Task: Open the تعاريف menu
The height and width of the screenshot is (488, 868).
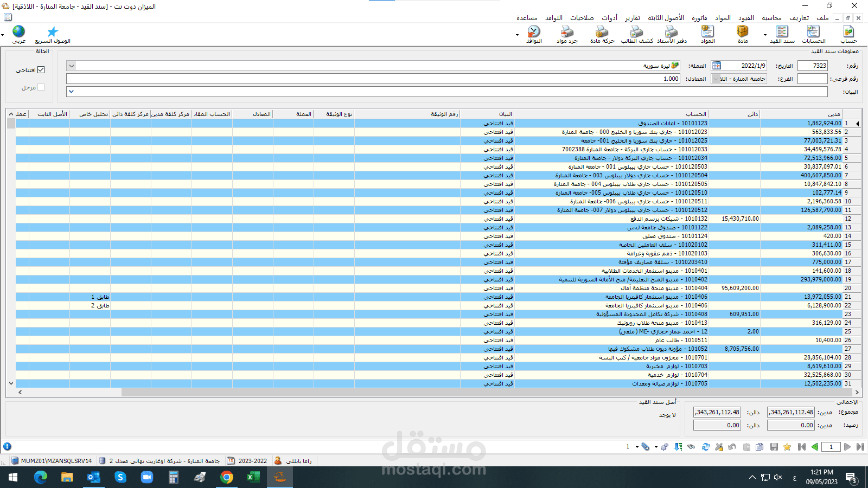Action: [x=799, y=18]
